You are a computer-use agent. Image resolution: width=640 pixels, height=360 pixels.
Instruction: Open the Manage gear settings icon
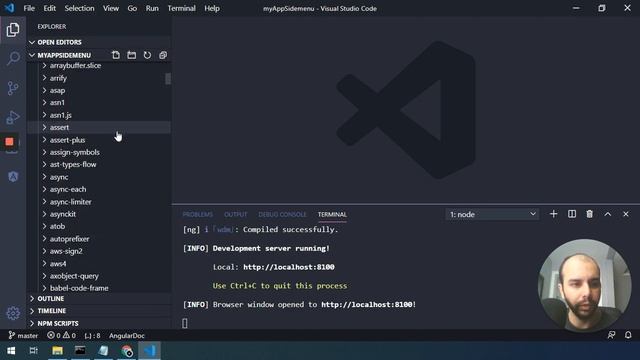[13, 313]
